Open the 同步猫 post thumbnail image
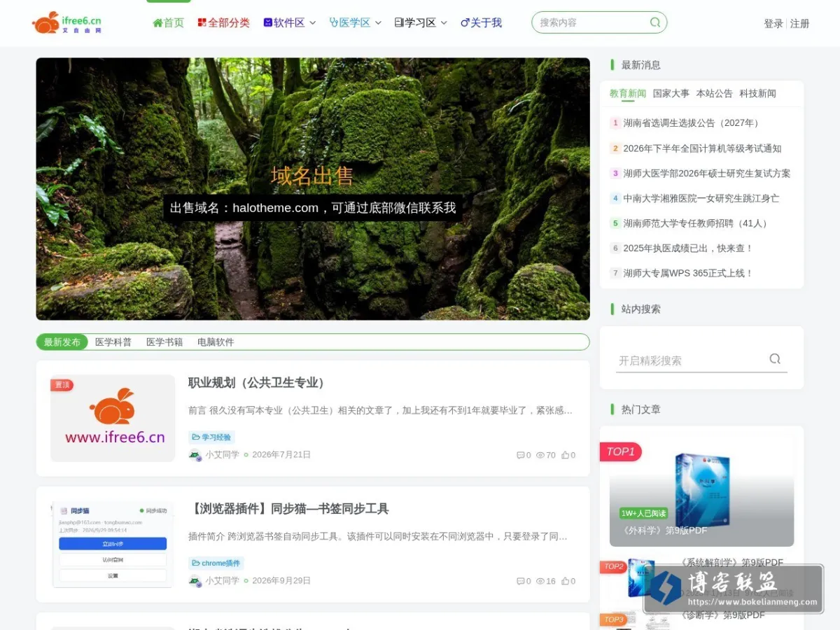 [x=113, y=545]
